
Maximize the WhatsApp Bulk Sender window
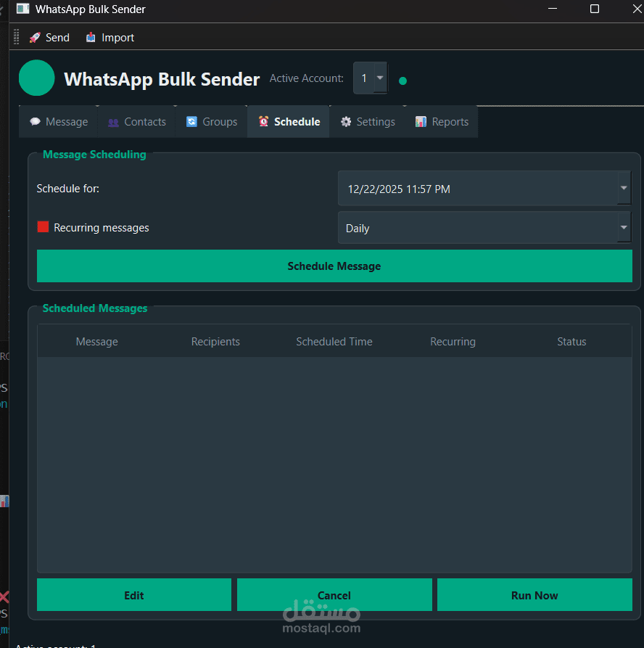[595, 9]
